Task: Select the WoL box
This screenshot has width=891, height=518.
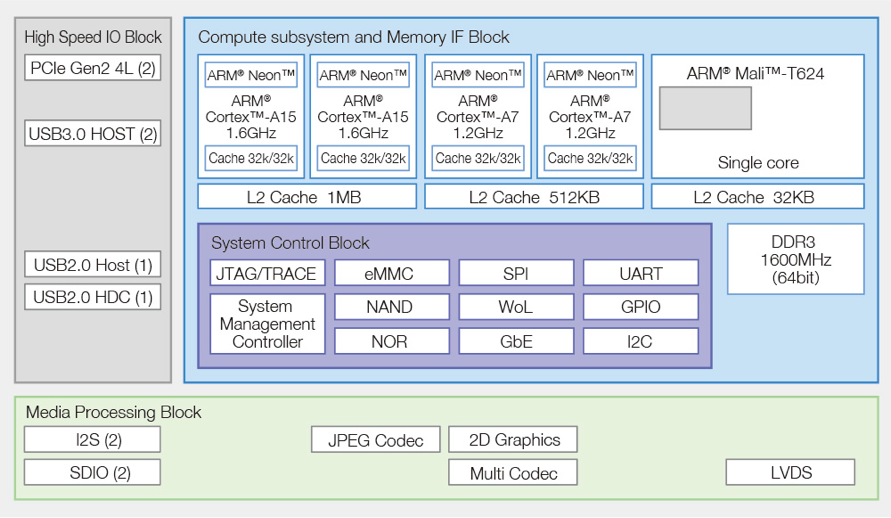Action: (x=516, y=307)
